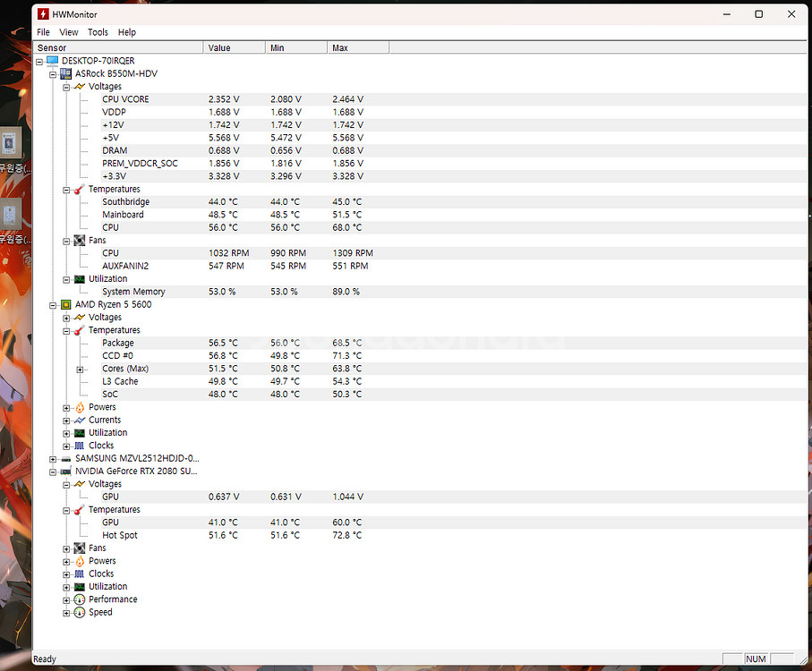The width and height of the screenshot is (812, 671).
Task: Expand Ryzen Voltages section
Action: 66,319
